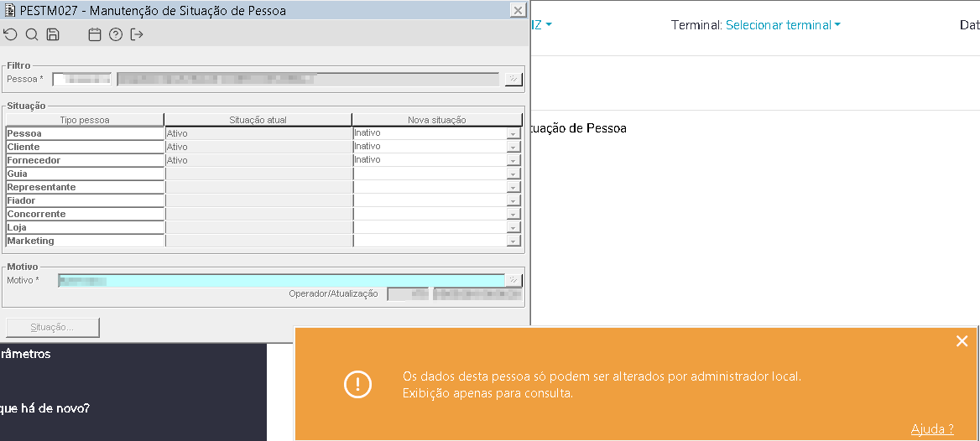The height and width of the screenshot is (441, 980).
Task: Open the calendar icon in the toolbar
Action: point(94,35)
